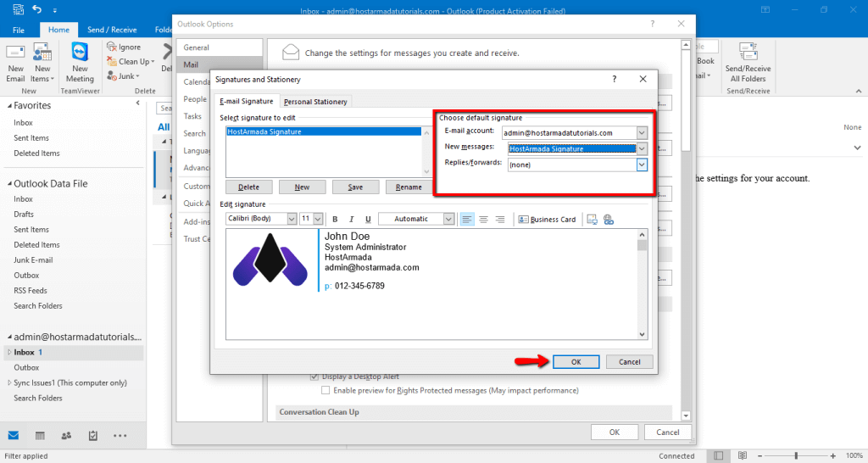Viewport: 868px width, 463px height.
Task: Switch to Calendar view in navigation bar
Action: point(40,435)
